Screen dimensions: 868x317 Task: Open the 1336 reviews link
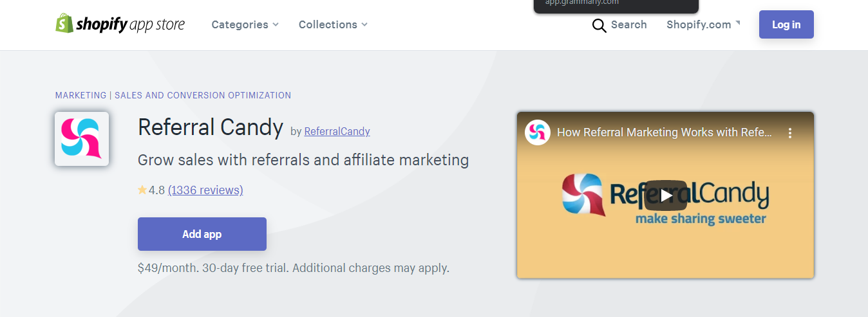(x=205, y=190)
